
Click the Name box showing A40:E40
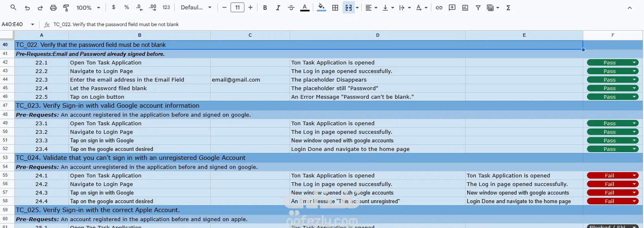click(x=12, y=24)
